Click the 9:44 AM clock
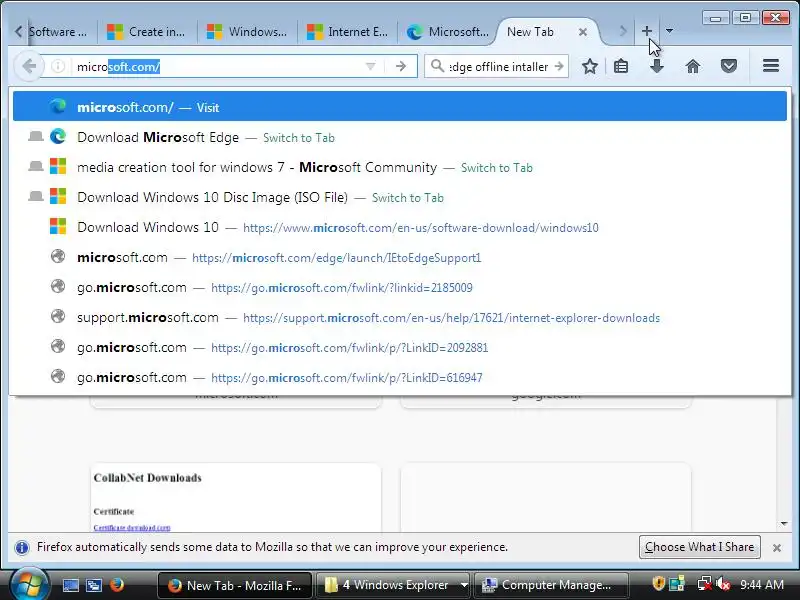800x600 pixels. click(x=762, y=585)
